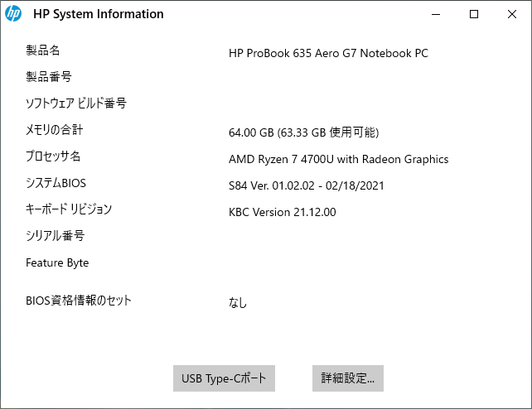Click the システムBIOS label
Screen dimensions: 532x409
coord(56,183)
